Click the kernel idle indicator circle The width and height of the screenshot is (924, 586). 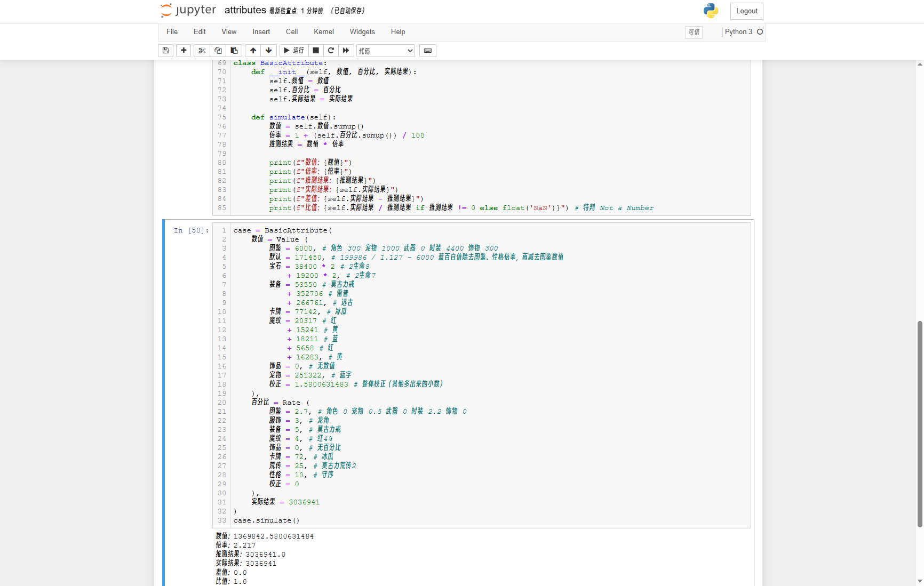[760, 32]
